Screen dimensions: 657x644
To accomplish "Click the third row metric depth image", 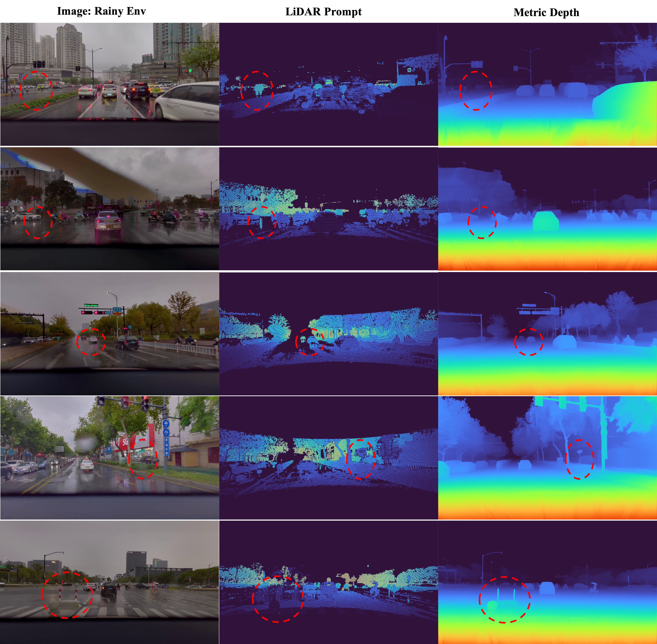I will pyautogui.click(x=547, y=333).
